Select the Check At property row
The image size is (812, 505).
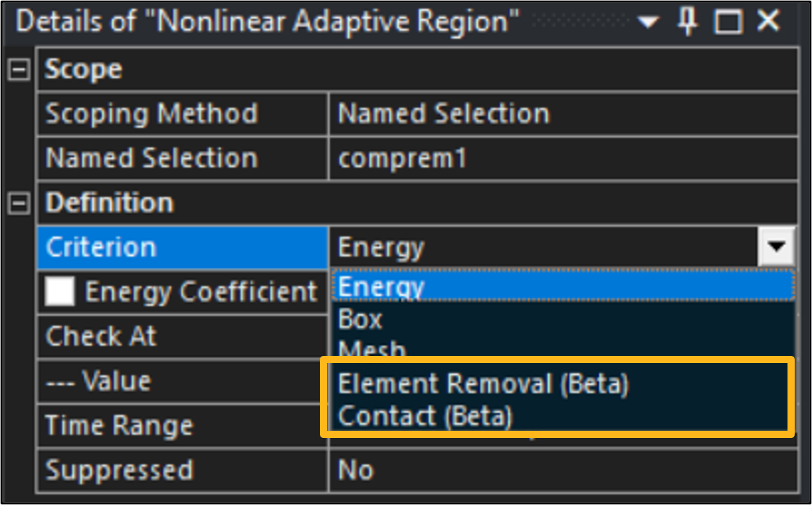click(x=101, y=336)
